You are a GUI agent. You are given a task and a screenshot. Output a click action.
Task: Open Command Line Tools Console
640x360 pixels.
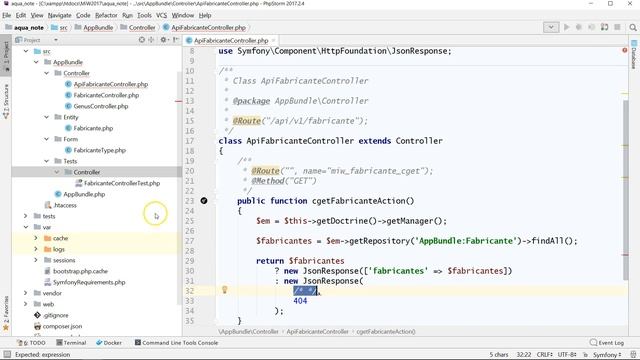click(176, 343)
